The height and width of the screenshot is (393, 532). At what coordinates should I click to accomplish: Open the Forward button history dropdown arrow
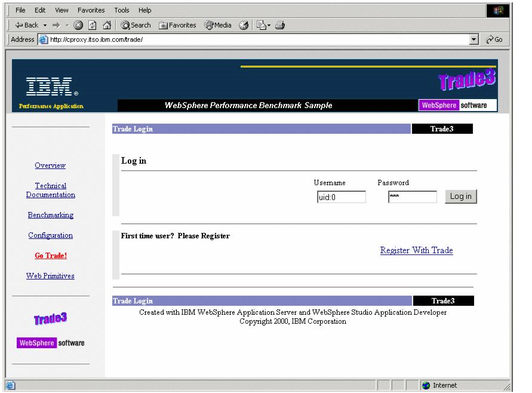pyautogui.click(x=67, y=25)
